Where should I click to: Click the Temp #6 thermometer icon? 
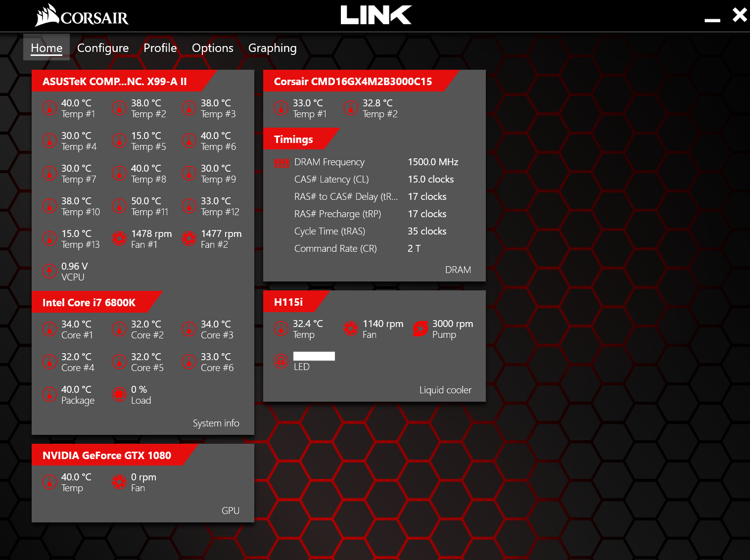tap(189, 141)
